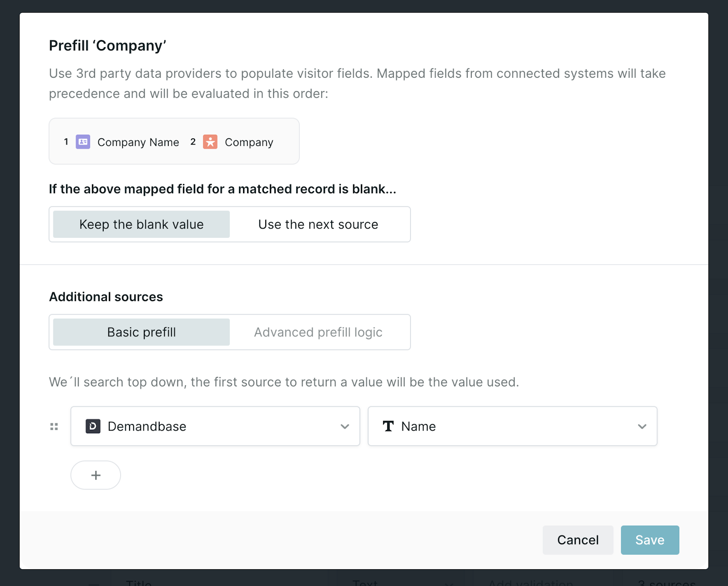Viewport: 728px width, 586px height.
Task: Click the 'We'll search top down' description
Action: [x=284, y=382]
